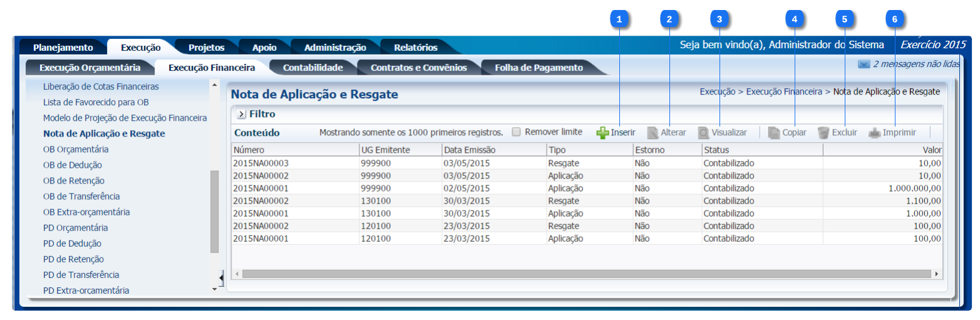Click the Excluir trash icon

tap(823, 133)
